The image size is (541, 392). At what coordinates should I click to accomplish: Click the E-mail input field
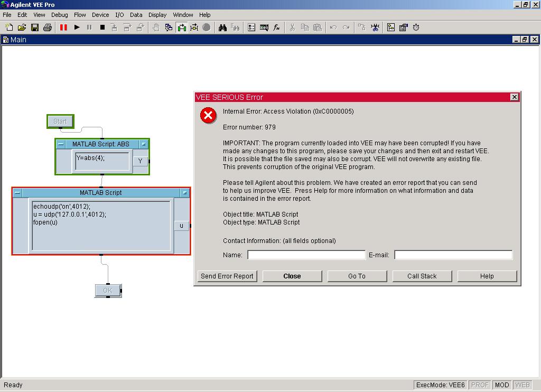click(453, 255)
